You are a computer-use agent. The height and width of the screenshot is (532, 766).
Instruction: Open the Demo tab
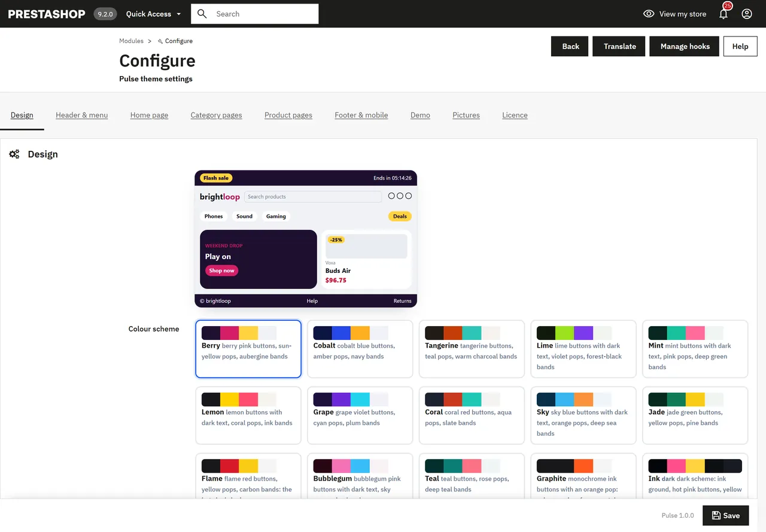click(420, 115)
